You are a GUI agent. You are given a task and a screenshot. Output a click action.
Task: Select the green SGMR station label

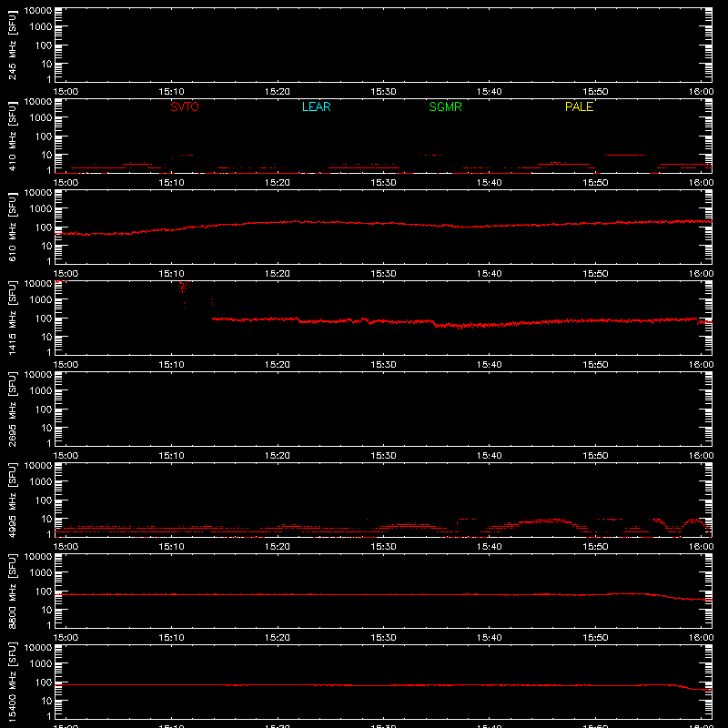[x=445, y=106]
